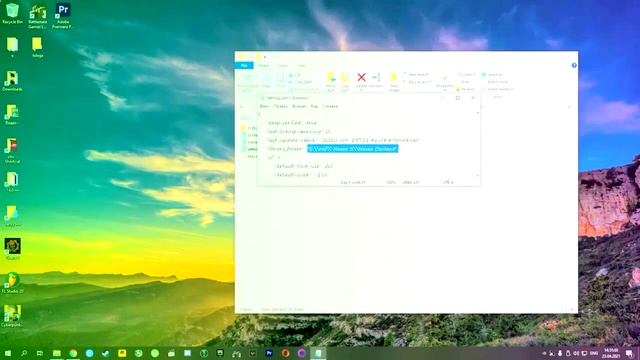
Task: Open the notification center icon in the system tray
Action: click(629, 353)
